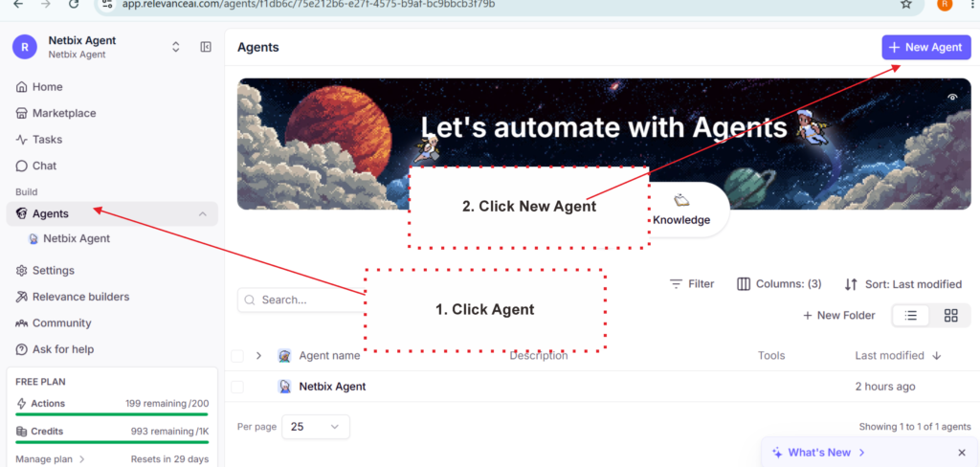Viewport: 980px width, 467px height.
Task: Open the orange R browser profile avatar
Action: click(x=945, y=5)
